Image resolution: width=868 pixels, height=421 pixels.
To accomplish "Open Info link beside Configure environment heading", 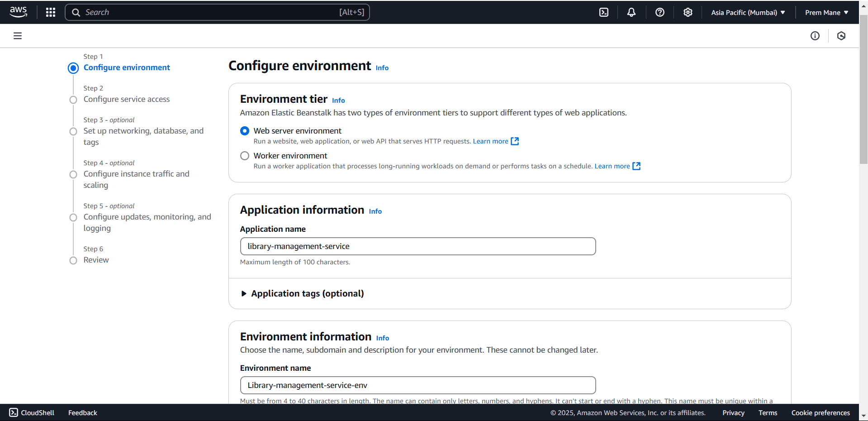I will click(382, 67).
